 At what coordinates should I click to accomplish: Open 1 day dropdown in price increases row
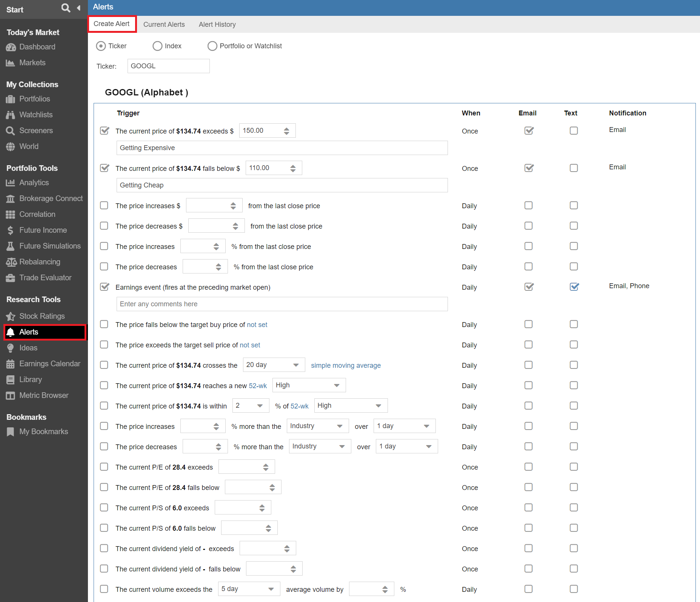click(x=405, y=426)
